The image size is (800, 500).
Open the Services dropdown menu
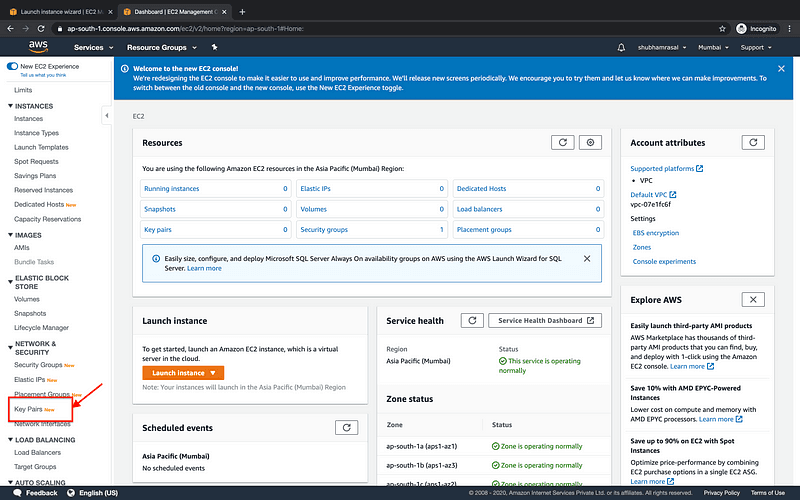[93, 47]
